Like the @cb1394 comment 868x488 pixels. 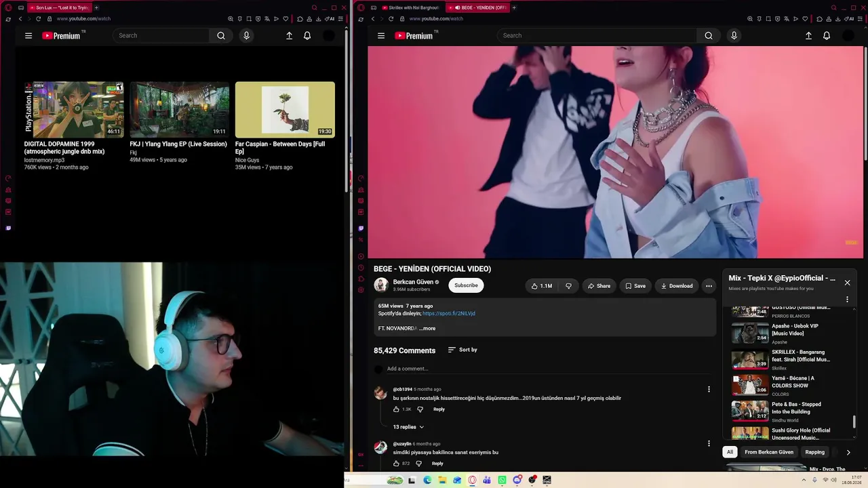click(397, 409)
